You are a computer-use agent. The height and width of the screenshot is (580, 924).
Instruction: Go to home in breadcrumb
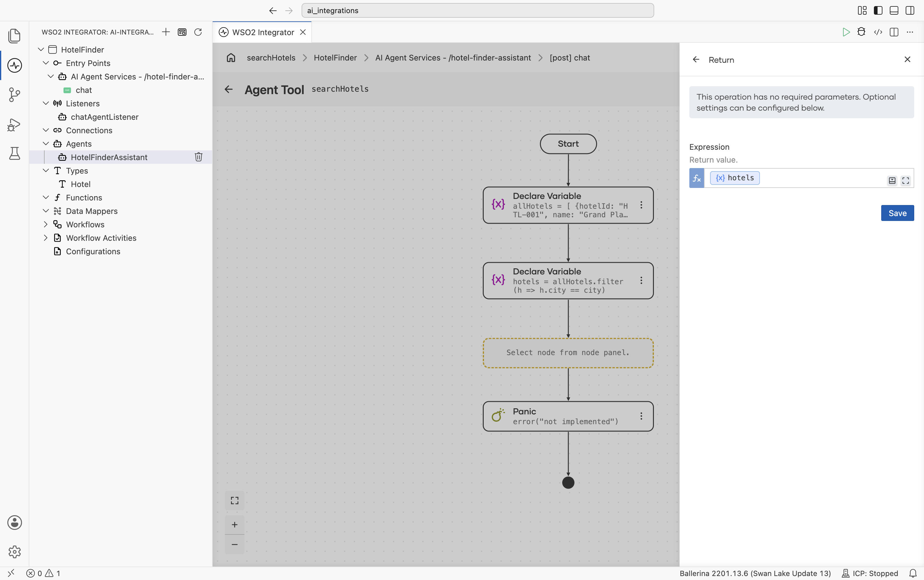coord(231,58)
